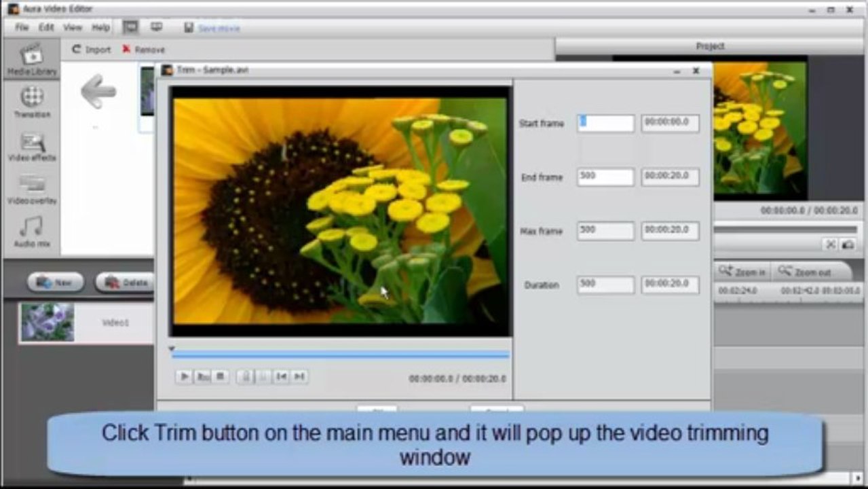Viewport: 868px width, 489px height.
Task: Open the Help menu
Action: [x=100, y=28]
